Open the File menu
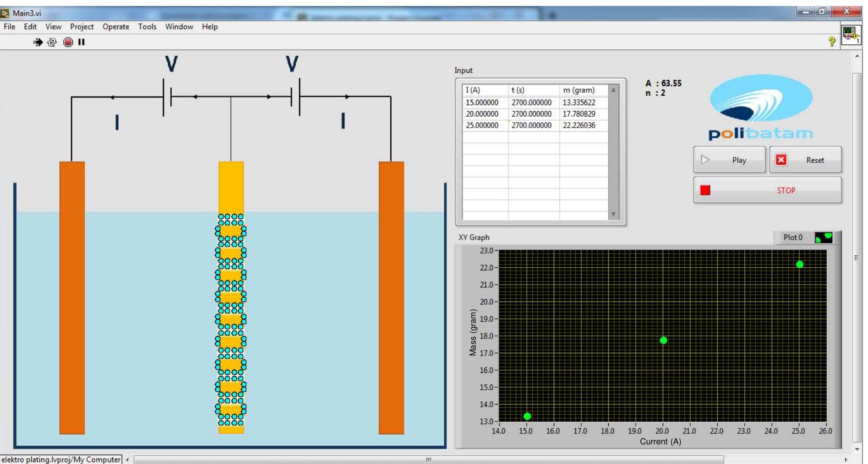The width and height of the screenshot is (868, 464). 10,27
